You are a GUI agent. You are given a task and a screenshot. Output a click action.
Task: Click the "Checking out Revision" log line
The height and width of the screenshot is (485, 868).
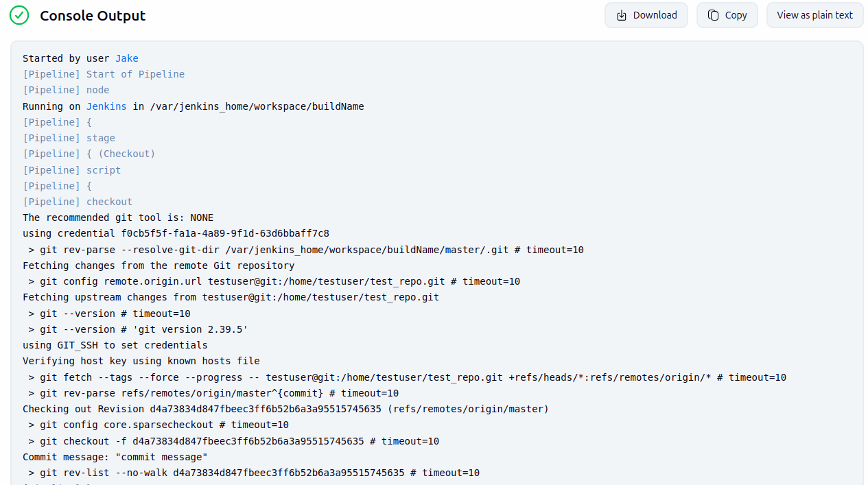(285, 409)
